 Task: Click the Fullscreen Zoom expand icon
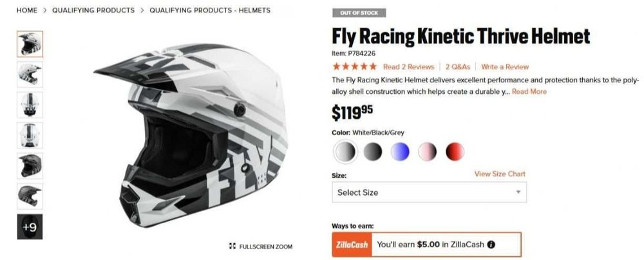[x=232, y=246]
